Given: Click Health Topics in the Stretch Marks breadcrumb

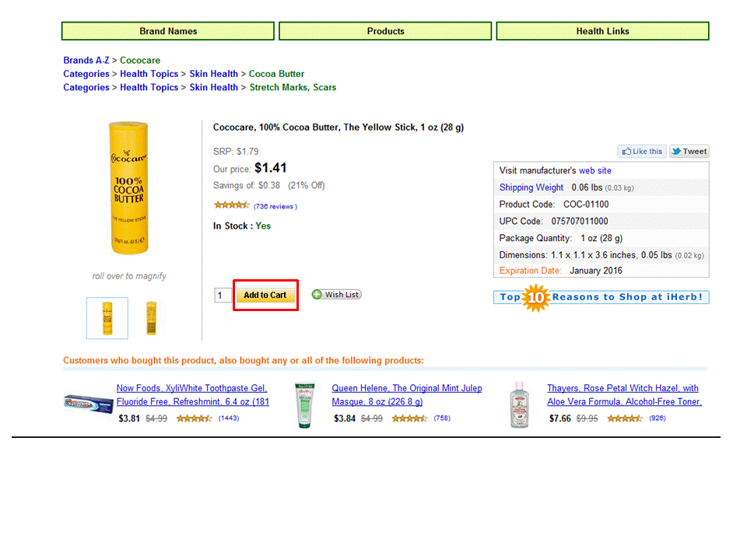Looking at the screenshot, I should pos(149,87).
